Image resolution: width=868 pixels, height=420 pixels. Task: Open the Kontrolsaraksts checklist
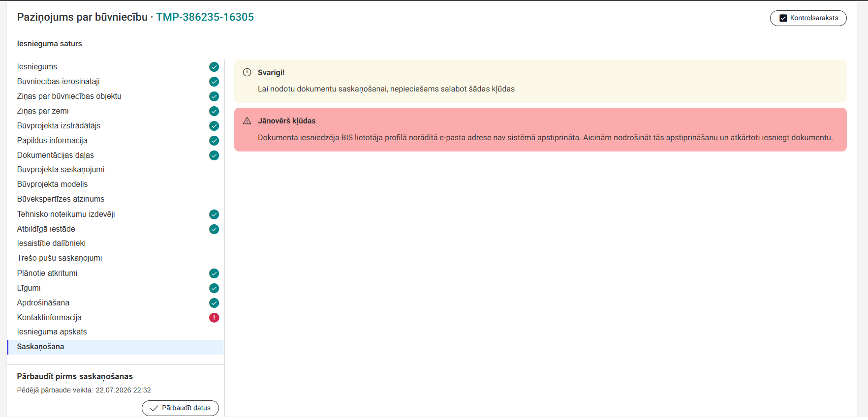pos(808,18)
